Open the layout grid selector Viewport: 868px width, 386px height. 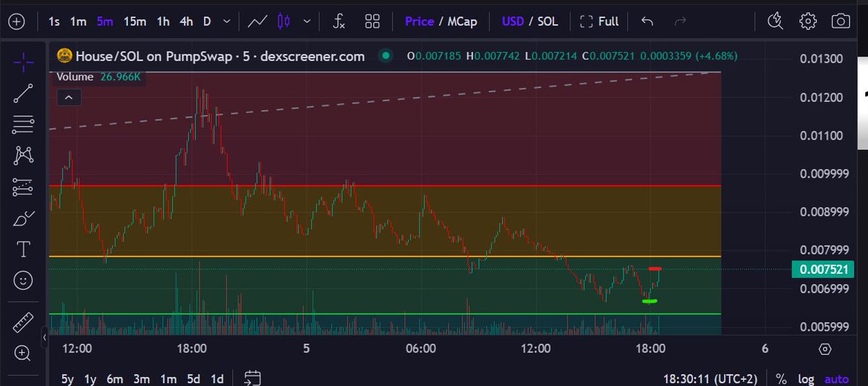[373, 21]
